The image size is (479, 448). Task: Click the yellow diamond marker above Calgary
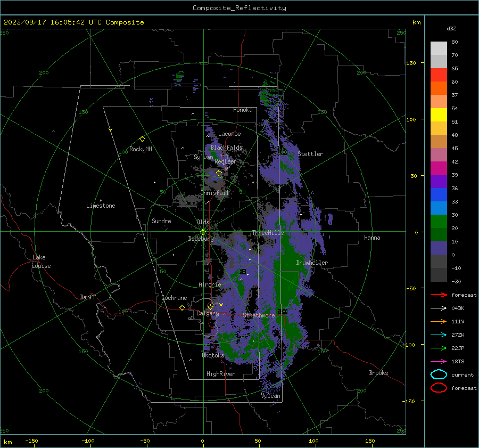coord(210,307)
